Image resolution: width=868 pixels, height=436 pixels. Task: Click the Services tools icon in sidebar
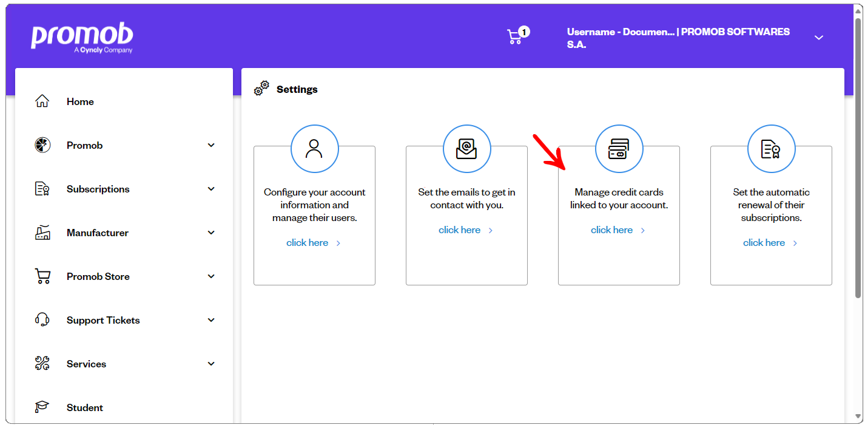42,364
